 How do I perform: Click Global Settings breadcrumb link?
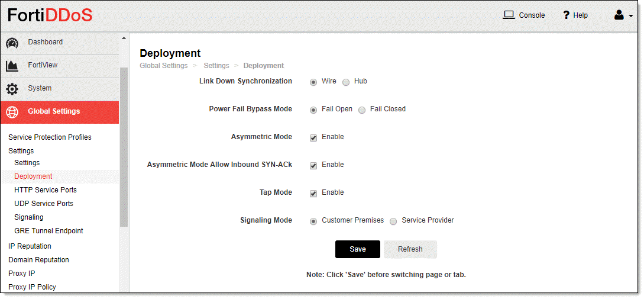(163, 65)
